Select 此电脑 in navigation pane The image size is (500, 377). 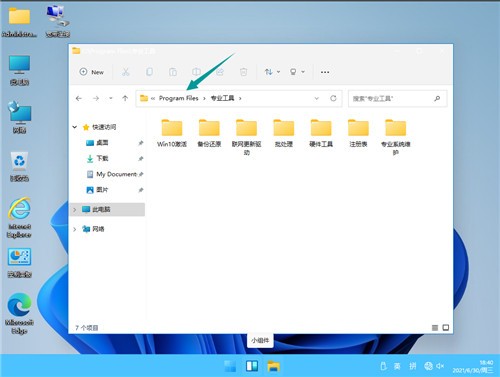tap(101, 209)
